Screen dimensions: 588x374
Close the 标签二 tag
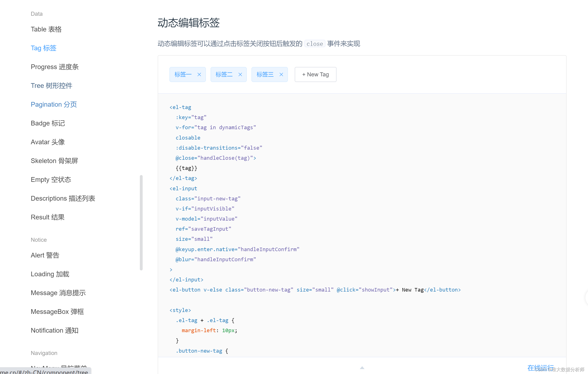240,74
